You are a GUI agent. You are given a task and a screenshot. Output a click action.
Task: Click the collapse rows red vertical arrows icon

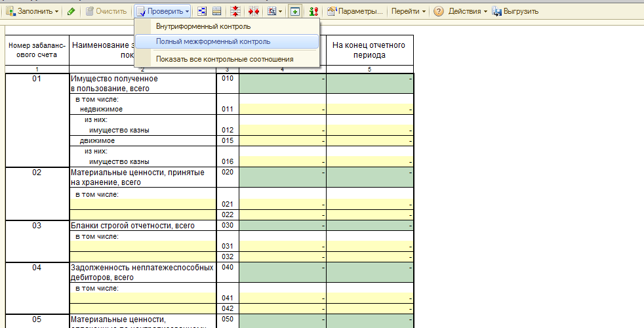pos(235,12)
